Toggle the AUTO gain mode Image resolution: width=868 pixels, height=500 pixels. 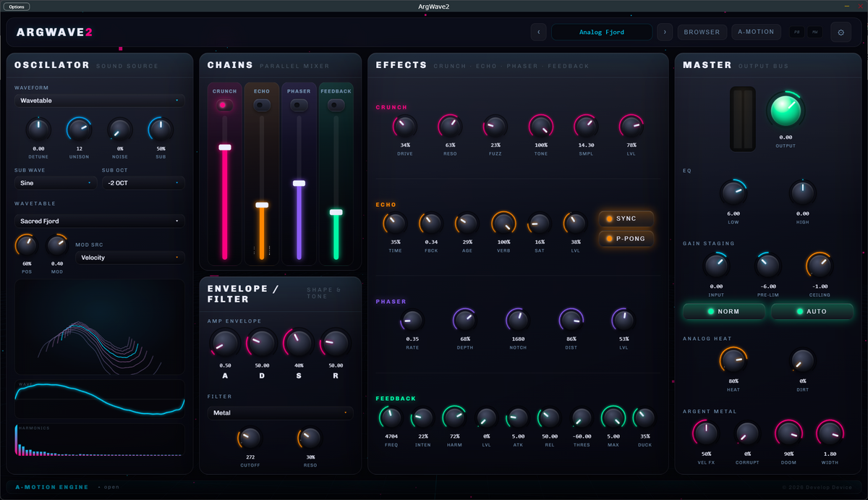812,312
